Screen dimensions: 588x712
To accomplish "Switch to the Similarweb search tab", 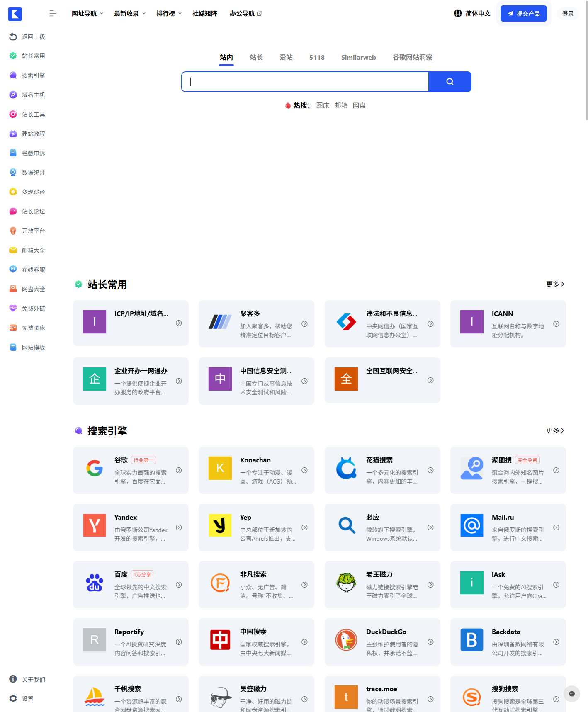I will (x=358, y=58).
